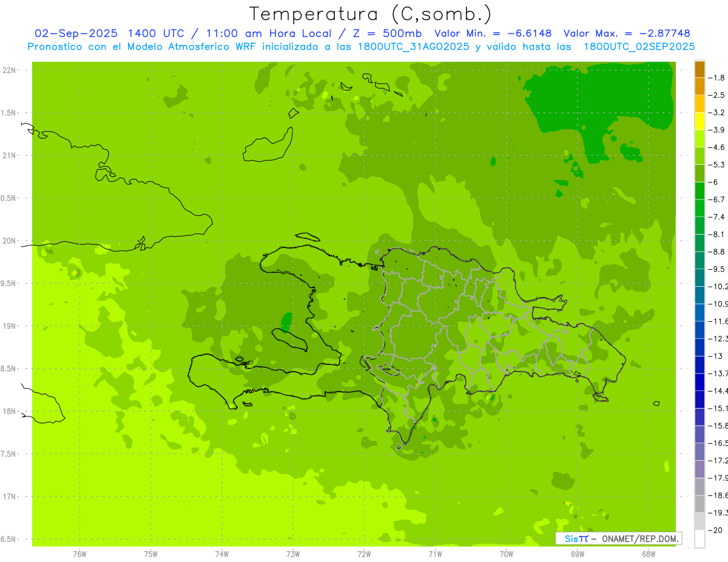The image size is (728, 562).
Task: Click the 71W longitude axis label
Action: coord(435,554)
